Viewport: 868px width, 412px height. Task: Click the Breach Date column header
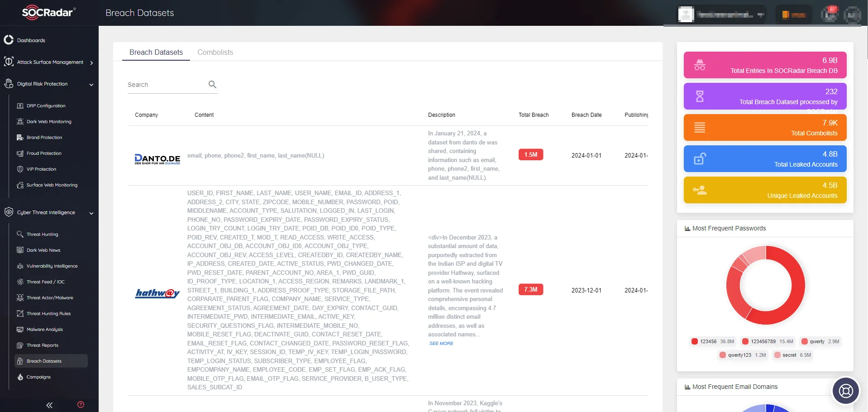coord(587,115)
